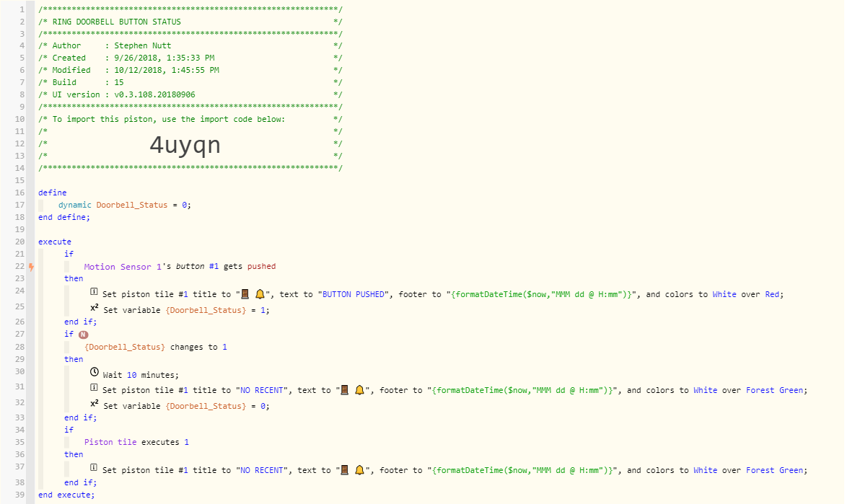Image resolution: width=850 pixels, height=504 pixels.
Task: Click the color name White on line 37
Action: point(705,470)
